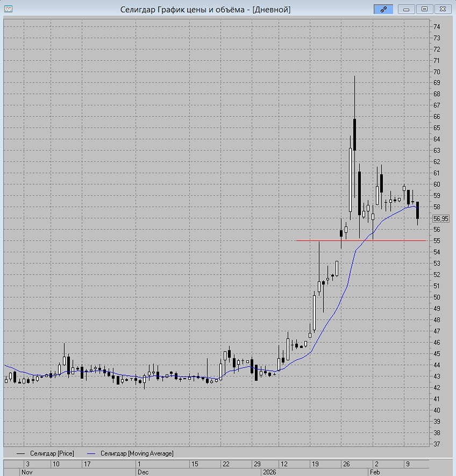Toggle the chart link button in title bar

[383, 9]
